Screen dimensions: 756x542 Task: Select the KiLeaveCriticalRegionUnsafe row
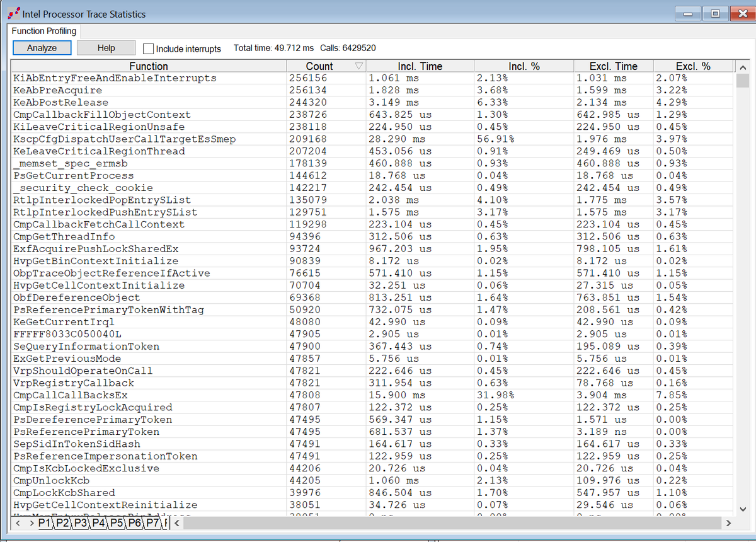point(373,127)
